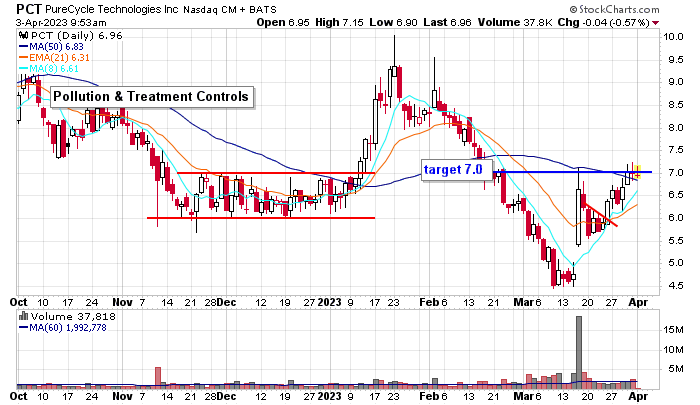Click the Volume 37.8K header value
Screen dimensions: 700x405
click(x=515, y=22)
